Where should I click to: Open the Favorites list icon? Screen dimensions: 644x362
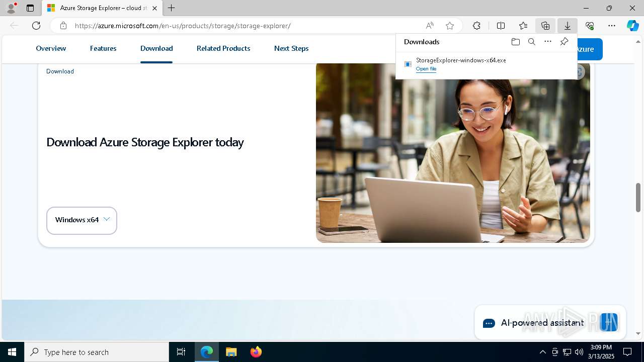523,26
